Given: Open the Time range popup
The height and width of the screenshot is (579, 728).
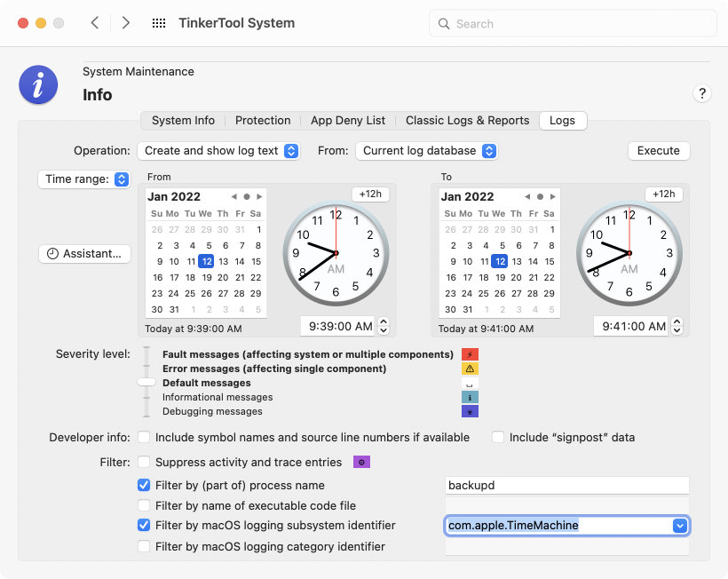Looking at the screenshot, I should click(x=84, y=179).
